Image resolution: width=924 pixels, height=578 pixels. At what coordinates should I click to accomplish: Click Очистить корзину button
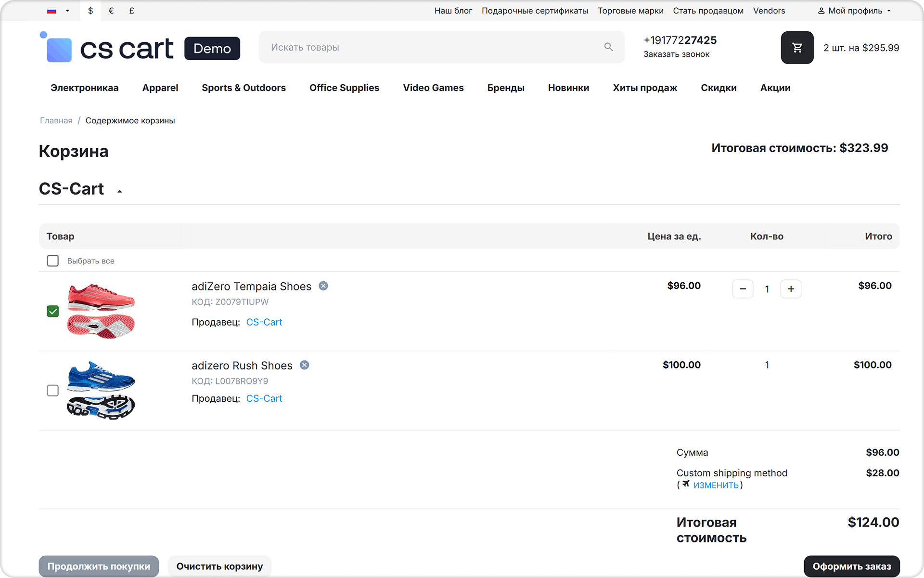pyautogui.click(x=219, y=566)
